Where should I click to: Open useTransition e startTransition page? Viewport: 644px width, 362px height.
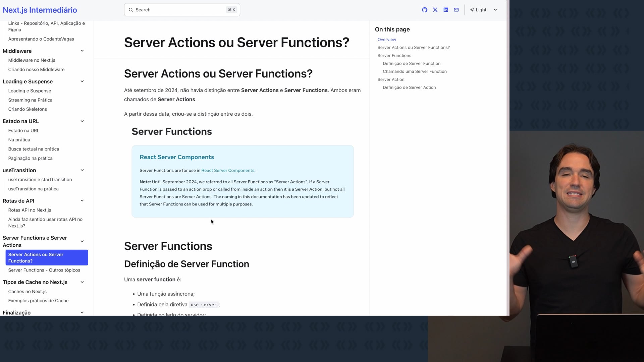[40, 180]
